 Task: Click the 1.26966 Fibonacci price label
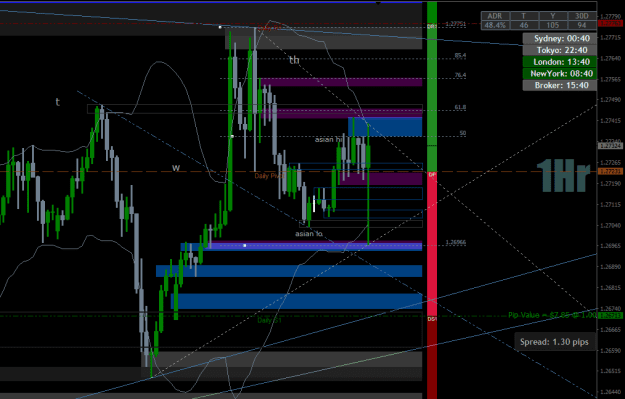tap(456, 242)
